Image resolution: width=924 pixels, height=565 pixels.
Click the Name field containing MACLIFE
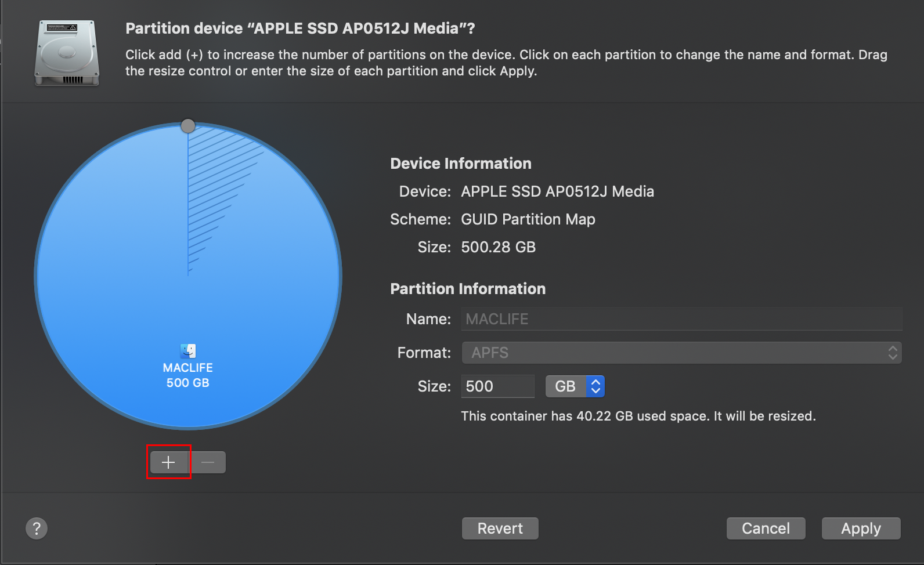681,319
